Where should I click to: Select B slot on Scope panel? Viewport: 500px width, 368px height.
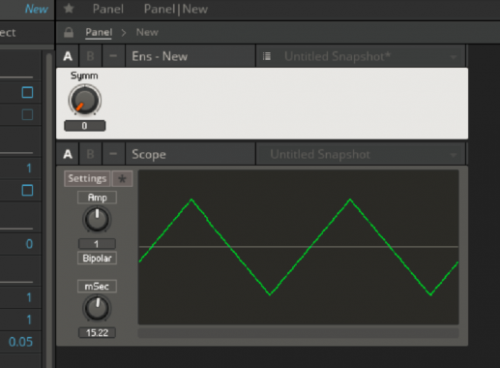[90, 154]
